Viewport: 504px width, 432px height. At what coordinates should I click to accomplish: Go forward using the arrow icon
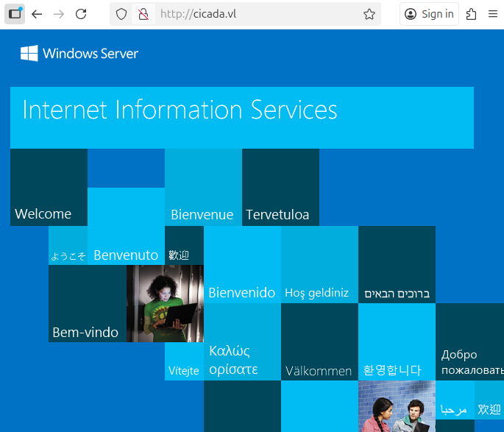point(59,14)
